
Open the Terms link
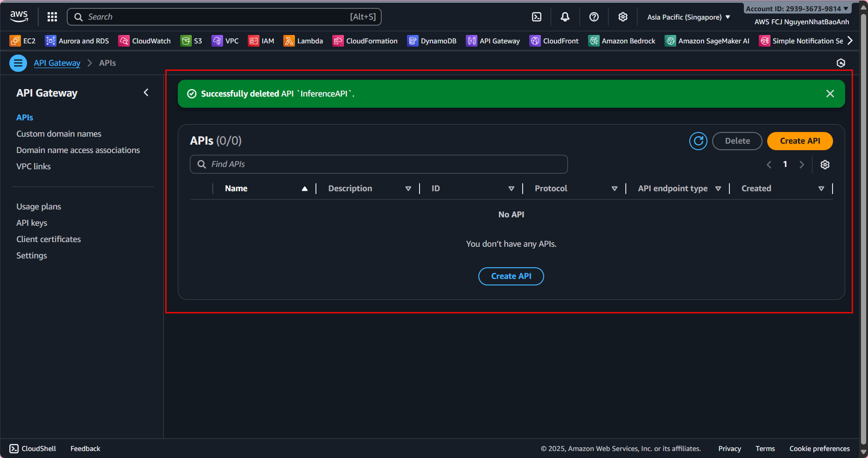(765, 449)
